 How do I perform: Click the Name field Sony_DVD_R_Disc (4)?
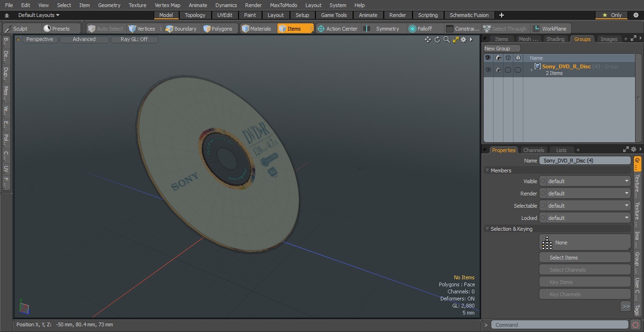pos(585,161)
